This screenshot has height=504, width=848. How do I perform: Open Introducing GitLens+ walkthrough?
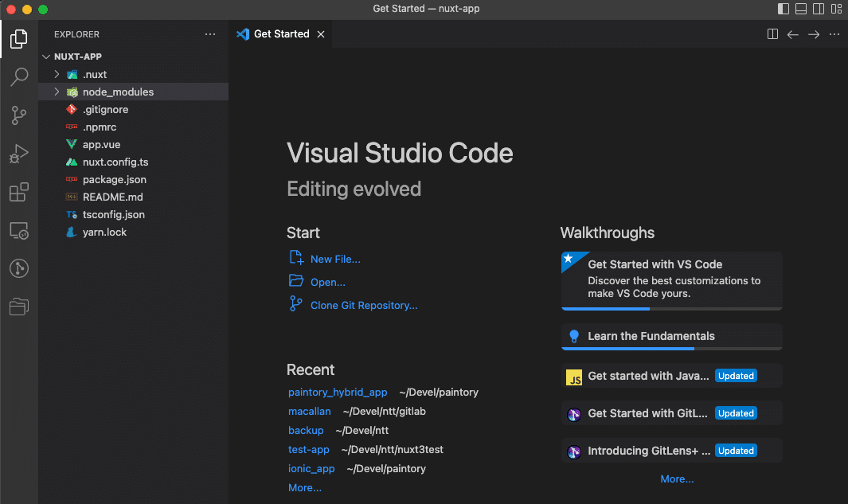[672, 451]
